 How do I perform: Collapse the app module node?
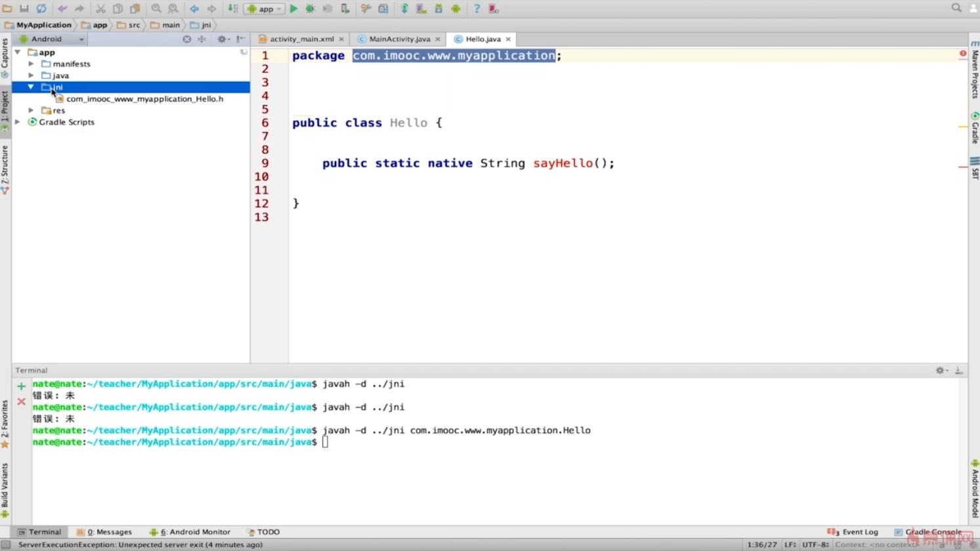18,52
